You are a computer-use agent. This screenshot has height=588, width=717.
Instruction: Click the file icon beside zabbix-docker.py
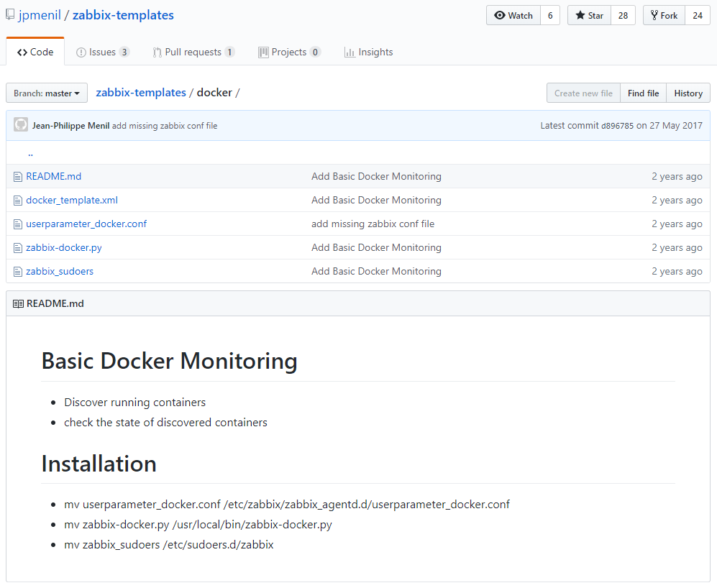[19, 248]
